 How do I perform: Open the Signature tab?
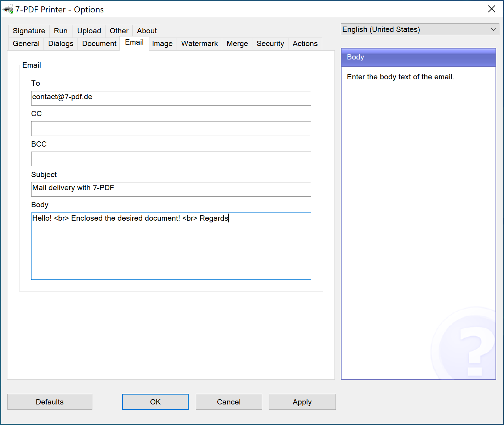click(29, 31)
